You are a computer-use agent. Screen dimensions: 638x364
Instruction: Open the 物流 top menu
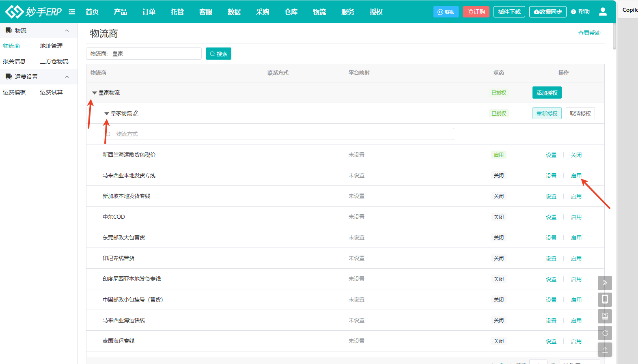[319, 12]
